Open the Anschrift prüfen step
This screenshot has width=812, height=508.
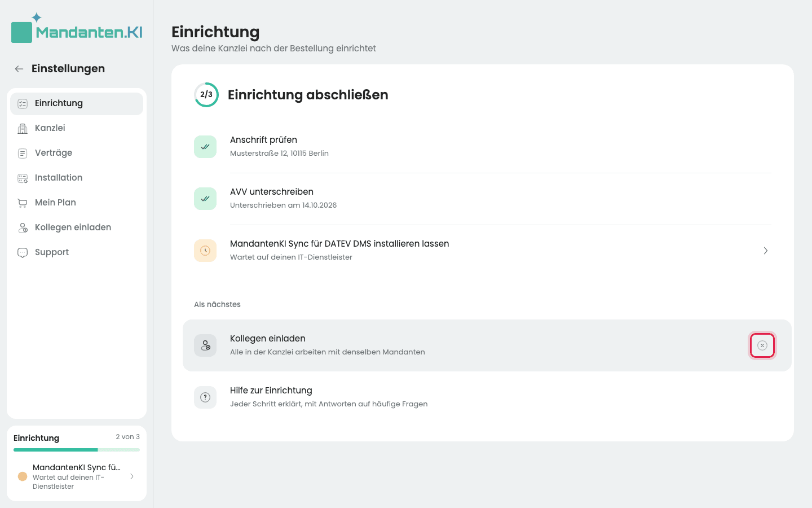[x=483, y=147]
